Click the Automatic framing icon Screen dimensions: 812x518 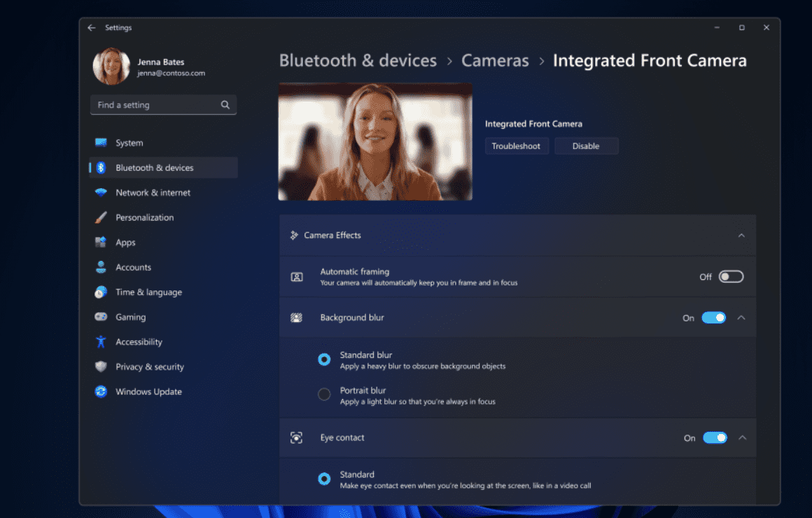297,276
